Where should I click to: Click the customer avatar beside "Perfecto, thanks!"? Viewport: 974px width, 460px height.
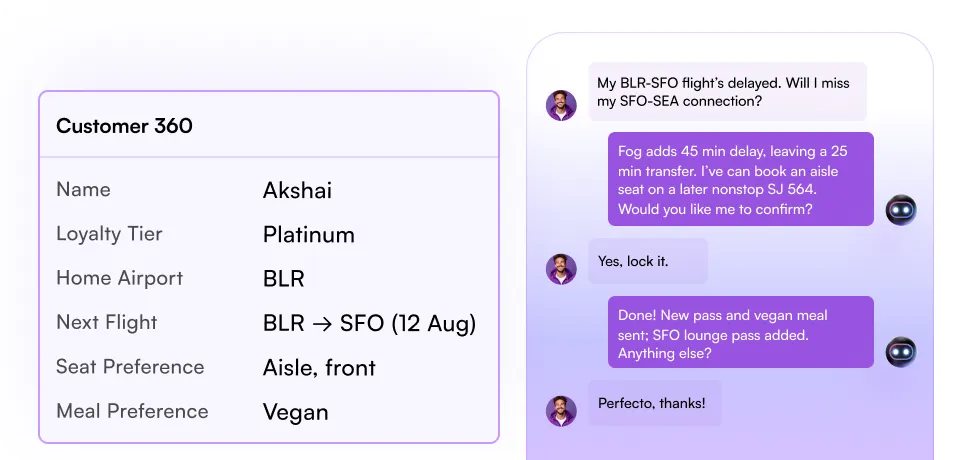[561, 410]
